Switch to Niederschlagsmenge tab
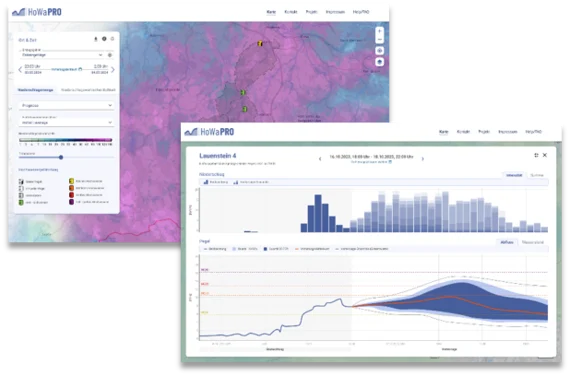570x376 pixels. [36, 90]
